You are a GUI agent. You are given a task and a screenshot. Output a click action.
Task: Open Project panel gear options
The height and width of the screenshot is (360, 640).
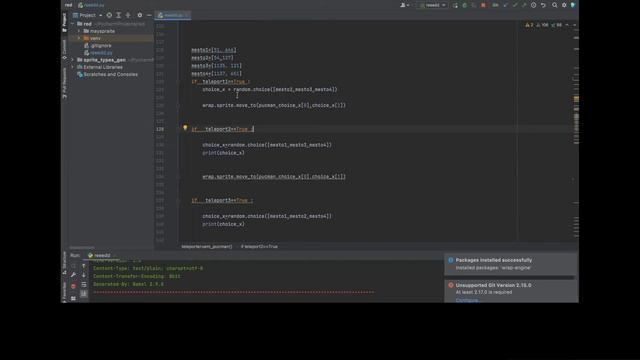(140, 15)
